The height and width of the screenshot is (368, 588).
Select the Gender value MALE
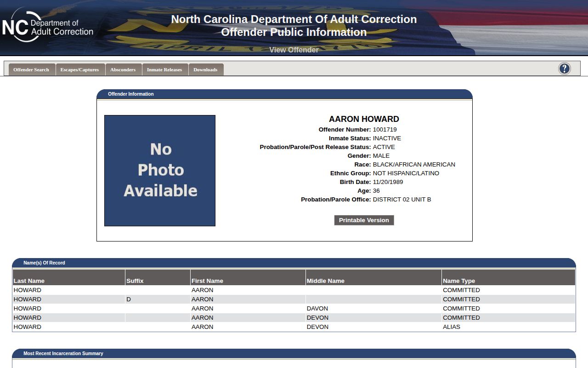(381, 156)
